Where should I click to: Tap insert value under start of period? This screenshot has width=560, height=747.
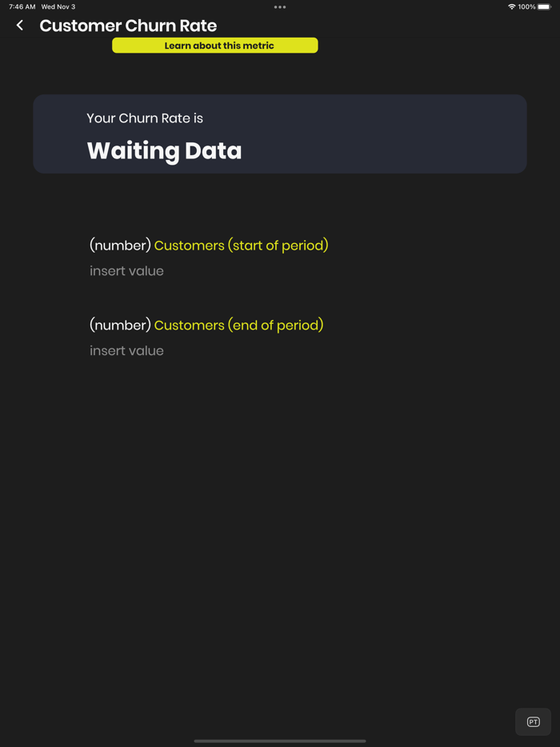click(x=126, y=270)
